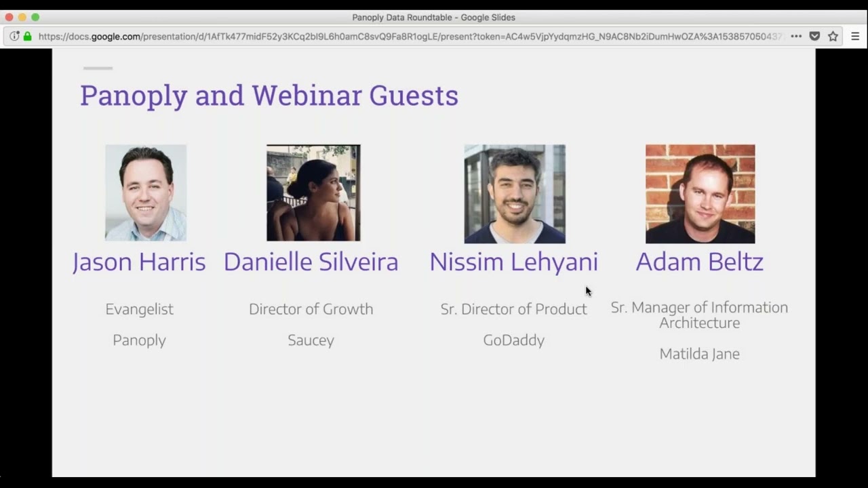Click 'Sr. Manager of Information Architecture' text
Image resolution: width=868 pixels, height=488 pixels.
700,315
